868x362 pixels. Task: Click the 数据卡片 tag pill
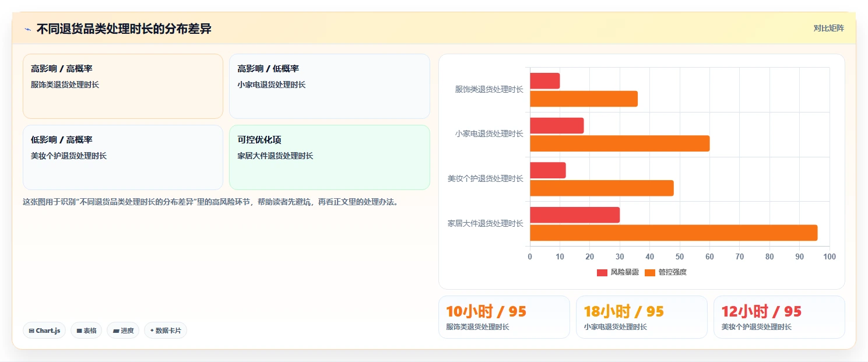tap(166, 331)
